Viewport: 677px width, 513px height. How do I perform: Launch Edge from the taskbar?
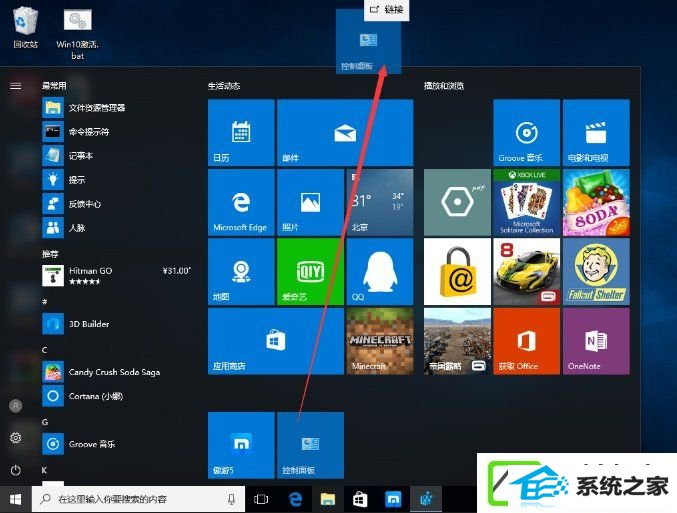[295, 500]
